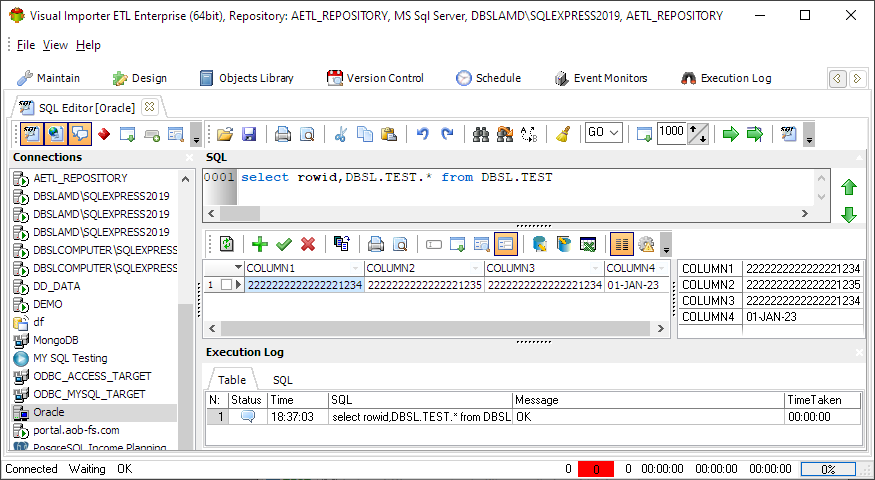Screen dimensions: 875x480
Task: Move up with green up arrow
Action: click(x=849, y=187)
